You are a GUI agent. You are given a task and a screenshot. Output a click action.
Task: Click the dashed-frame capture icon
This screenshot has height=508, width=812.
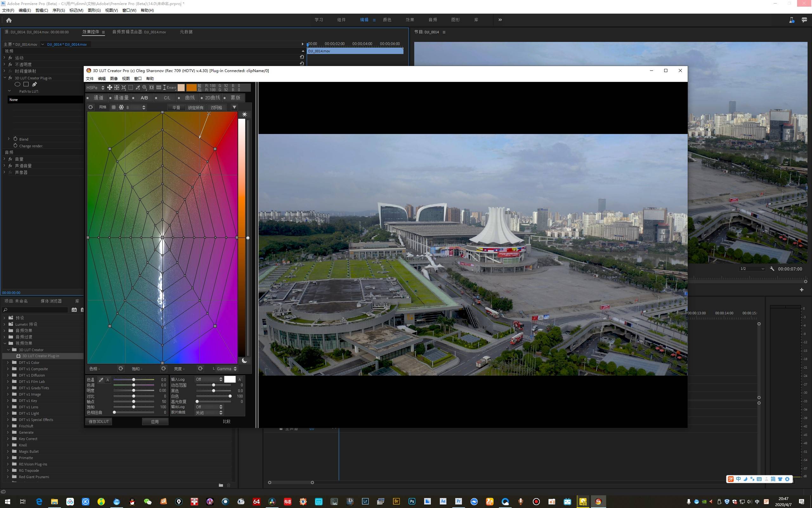pyautogui.click(x=152, y=87)
